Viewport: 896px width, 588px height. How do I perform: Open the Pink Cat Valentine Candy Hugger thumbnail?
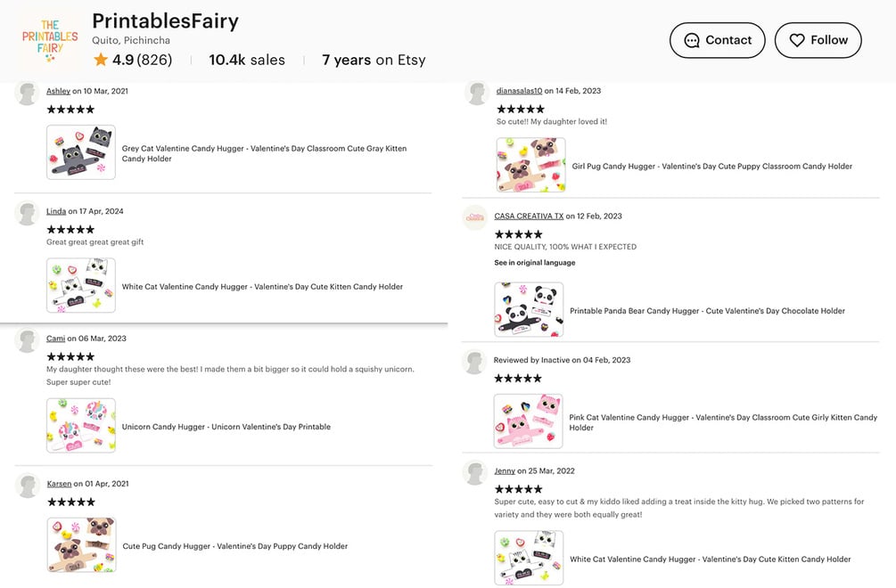[529, 421]
